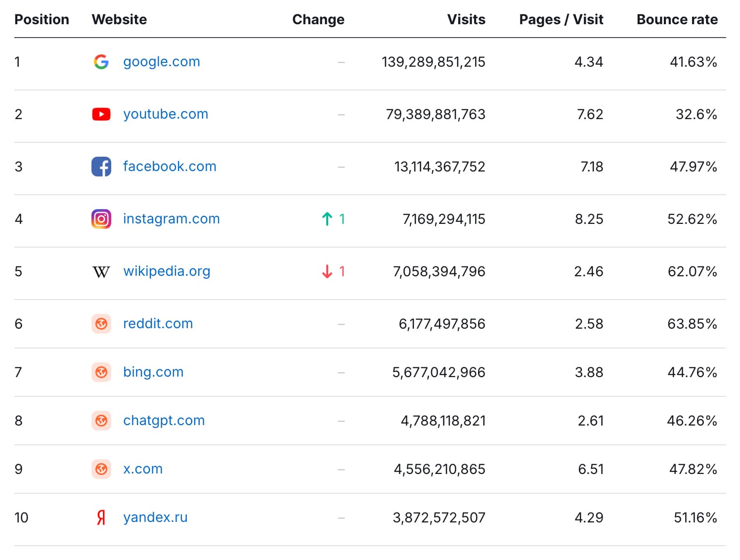Click the favicon beside reddit.com

101,324
